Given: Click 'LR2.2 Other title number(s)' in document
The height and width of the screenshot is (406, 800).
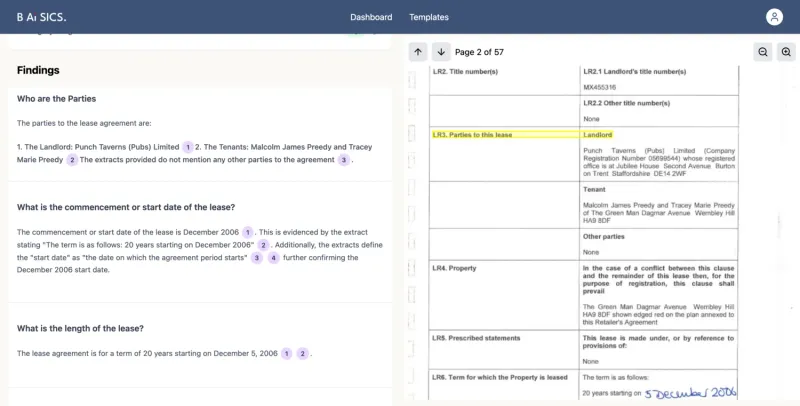Looking at the screenshot, I should click(627, 103).
